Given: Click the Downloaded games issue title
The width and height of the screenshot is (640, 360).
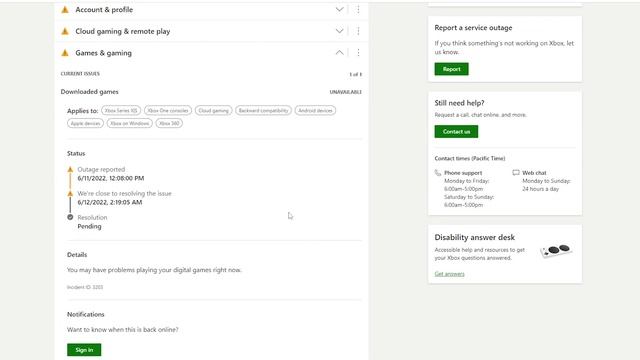Looking at the screenshot, I should click(x=89, y=92).
